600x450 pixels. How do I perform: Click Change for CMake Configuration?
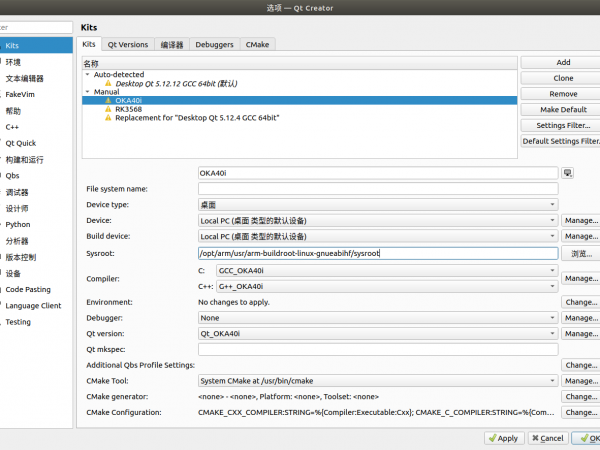581,412
